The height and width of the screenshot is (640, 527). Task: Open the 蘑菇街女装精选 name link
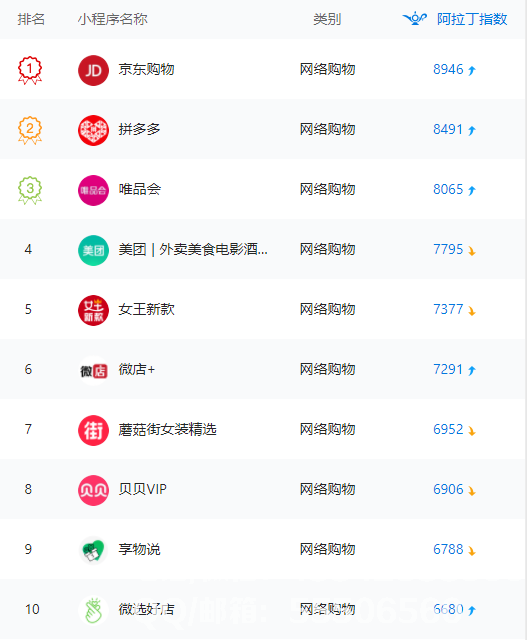click(x=167, y=429)
